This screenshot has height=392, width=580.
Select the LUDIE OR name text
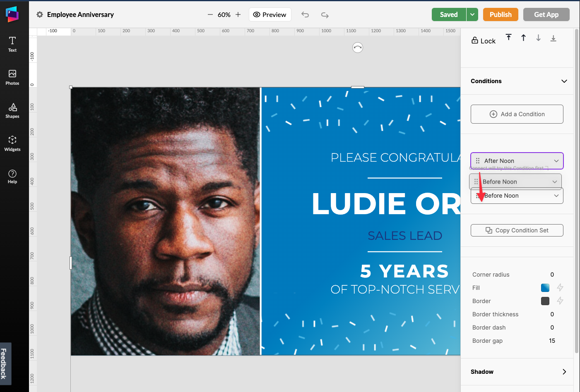[x=386, y=204]
